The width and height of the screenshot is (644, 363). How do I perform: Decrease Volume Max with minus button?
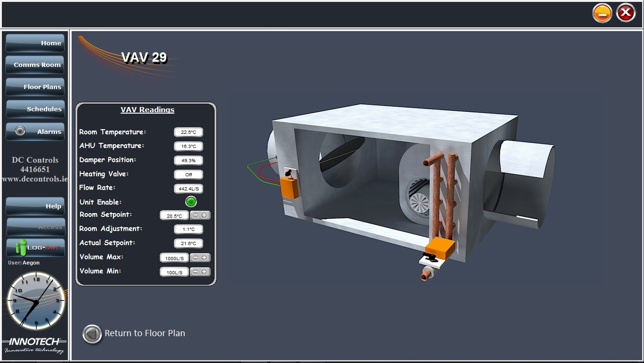(196, 258)
